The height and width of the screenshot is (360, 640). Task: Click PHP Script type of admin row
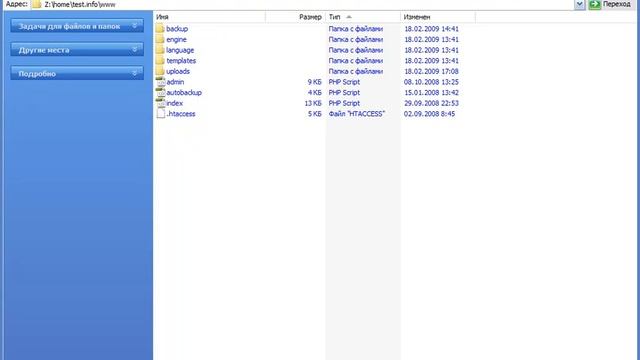pyautogui.click(x=344, y=82)
